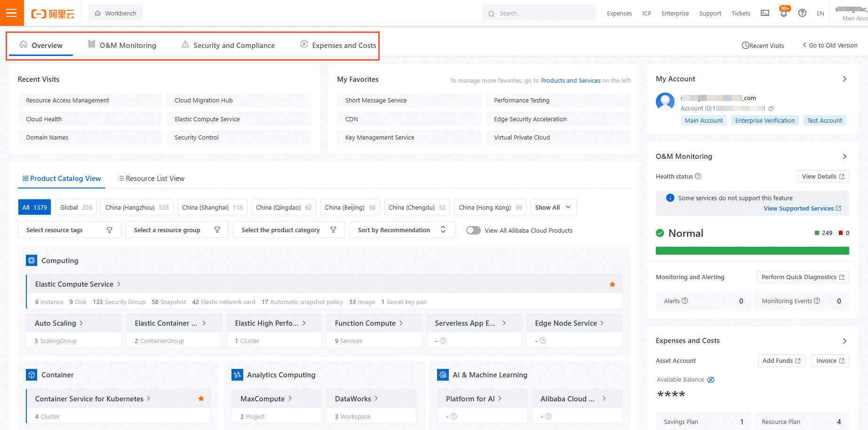This screenshot has width=868, height=430.
Task: Expand the O&M Monitoring panel arrow
Action: tap(844, 156)
